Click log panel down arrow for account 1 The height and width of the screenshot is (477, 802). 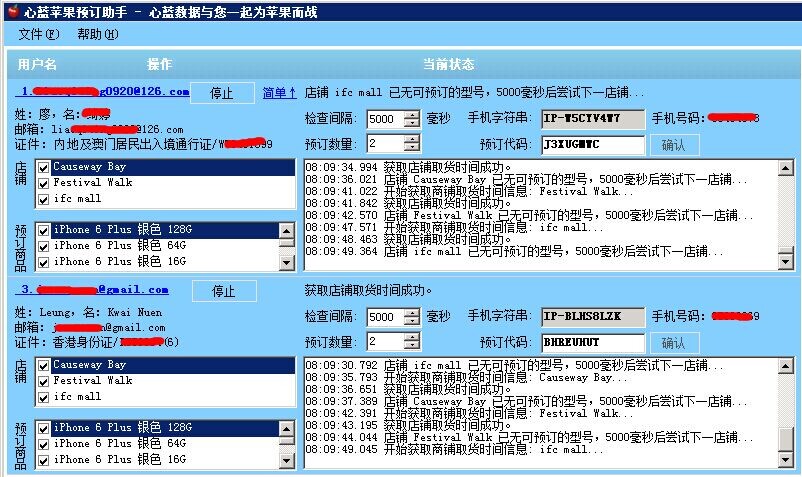(x=785, y=262)
